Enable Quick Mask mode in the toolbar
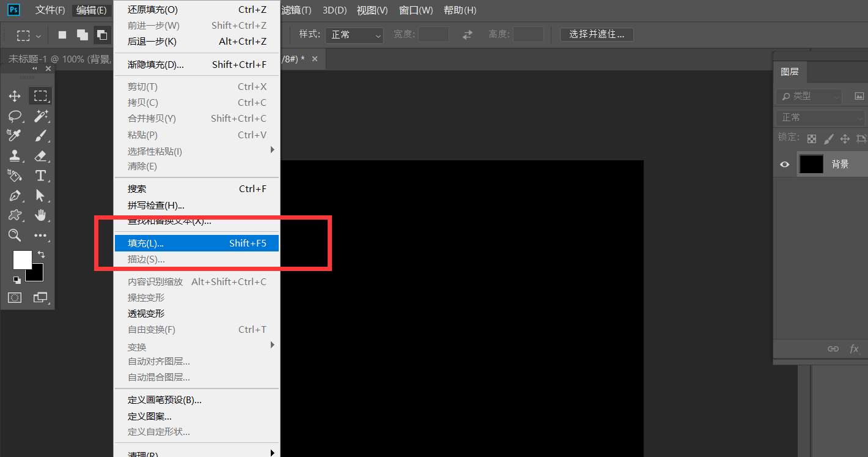The width and height of the screenshot is (868, 457). coord(15,298)
